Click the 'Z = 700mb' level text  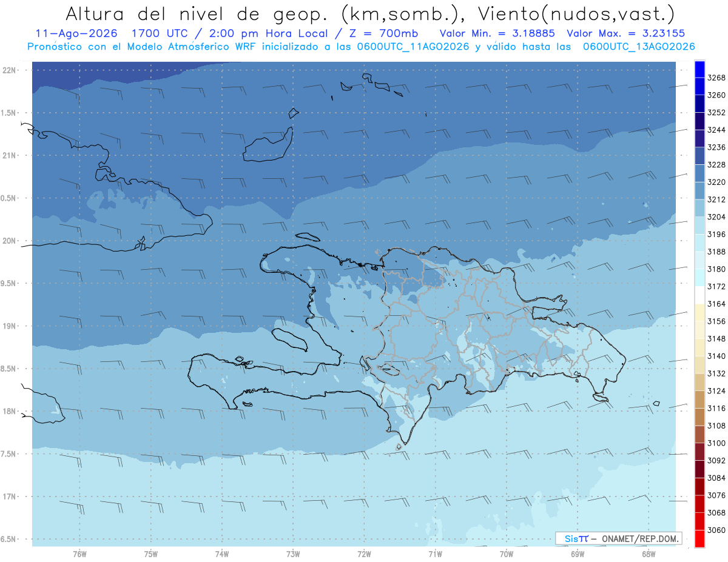(382, 34)
